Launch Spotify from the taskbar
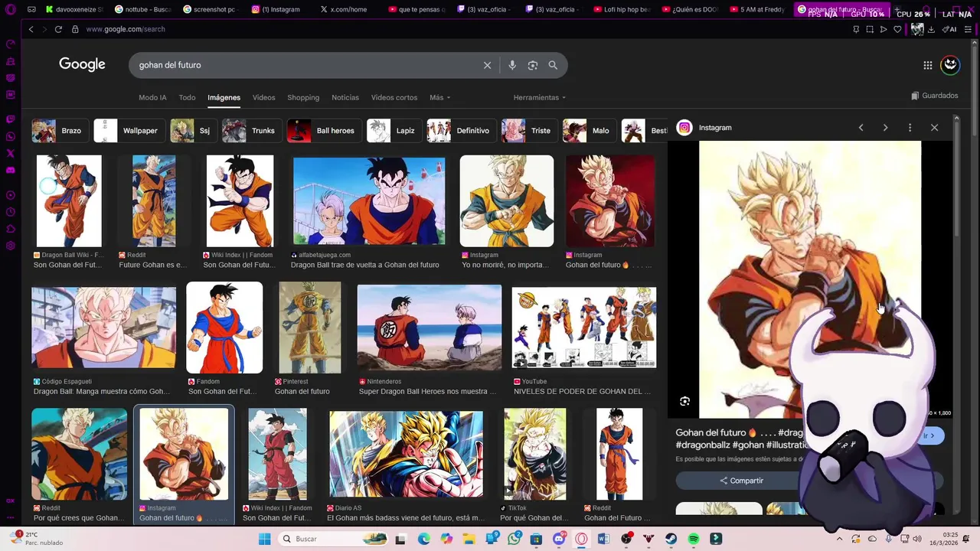 point(693,539)
